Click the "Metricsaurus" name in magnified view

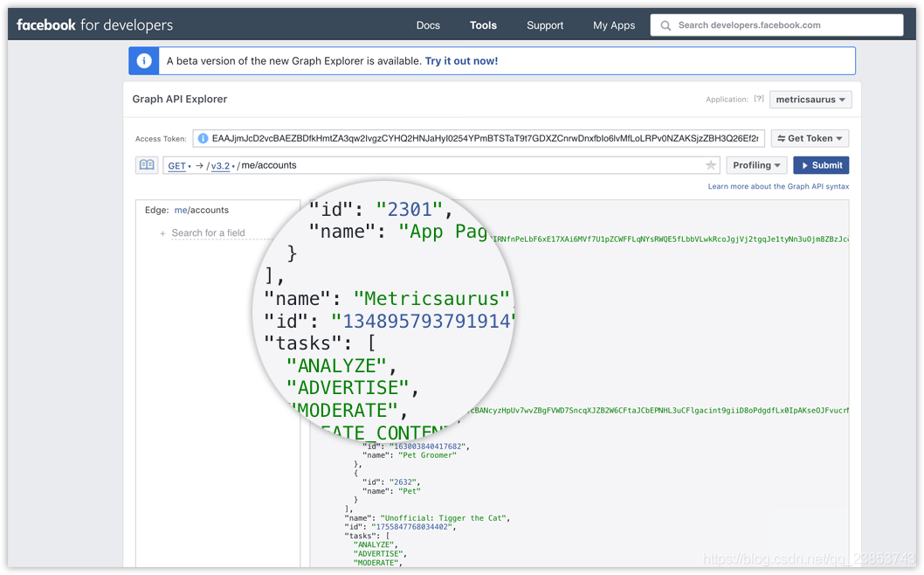point(431,298)
